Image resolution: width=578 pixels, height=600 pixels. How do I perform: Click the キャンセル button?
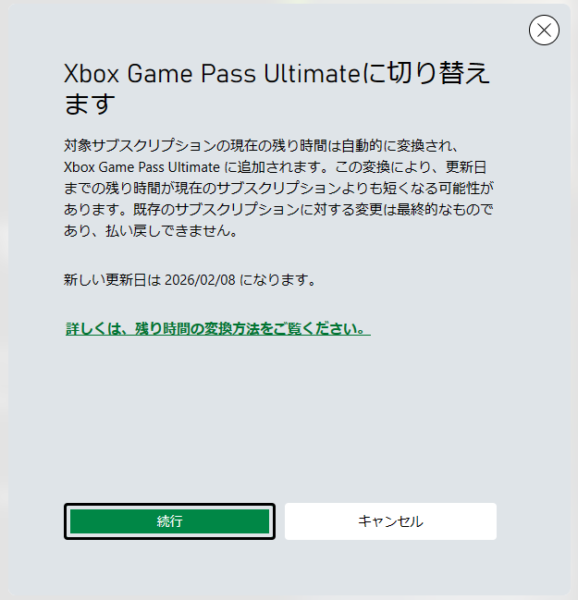(x=391, y=521)
